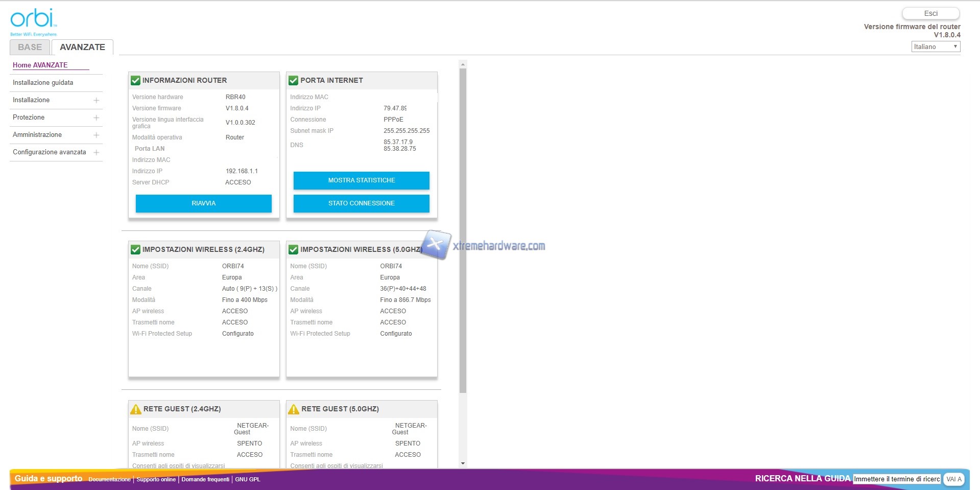Switch to the BASE tab
Screen dimensions: 980x490
pyautogui.click(x=30, y=47)
